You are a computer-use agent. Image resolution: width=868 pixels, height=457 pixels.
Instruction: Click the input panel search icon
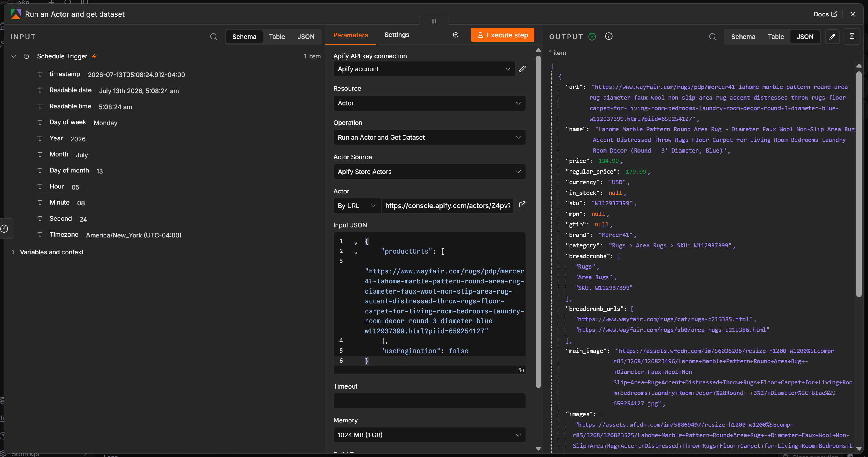[x=214, y=37]
